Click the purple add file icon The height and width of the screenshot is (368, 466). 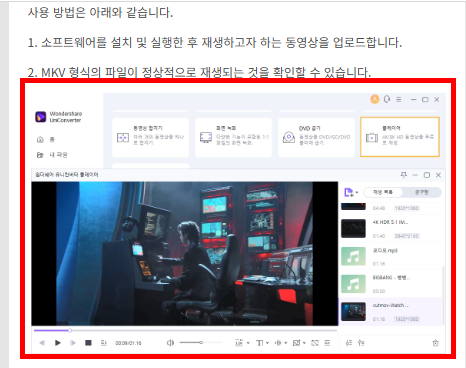348,192
